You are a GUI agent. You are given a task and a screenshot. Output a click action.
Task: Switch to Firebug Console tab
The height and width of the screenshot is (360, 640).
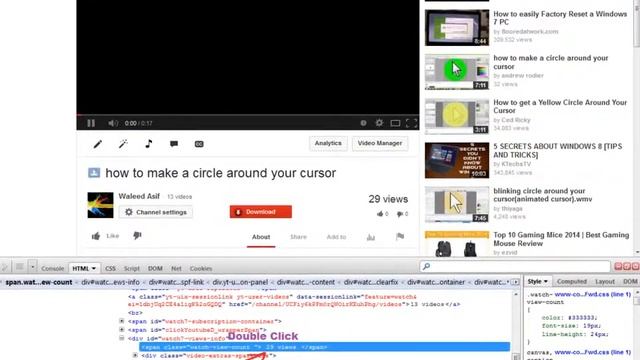tap(53, 269)
